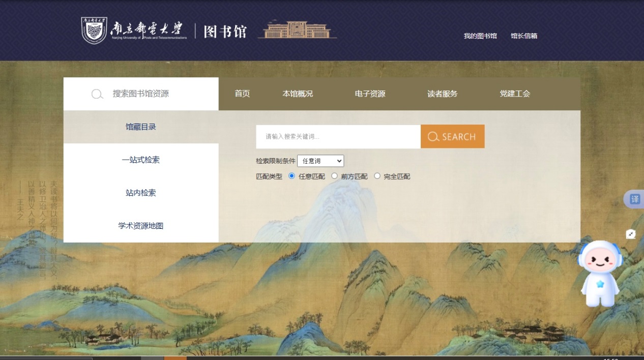
Task: Click the magnifier icon beside 搜索图书馆资源
Action: coord(97,94)
